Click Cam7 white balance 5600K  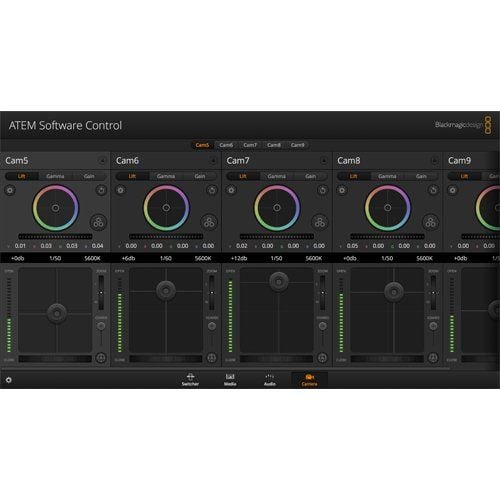[x=314, y=258]
